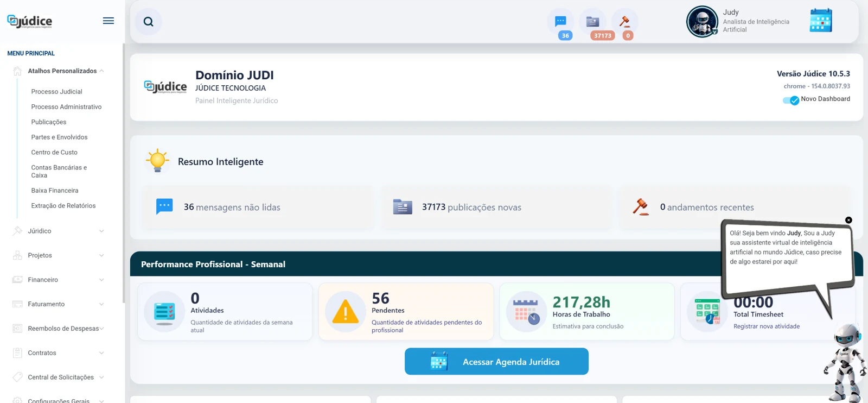Viewport: 868px width, 403px height.
Task: Click the Resumo Inteligente lightbulb icon
Action: click(x=157, y=161)
